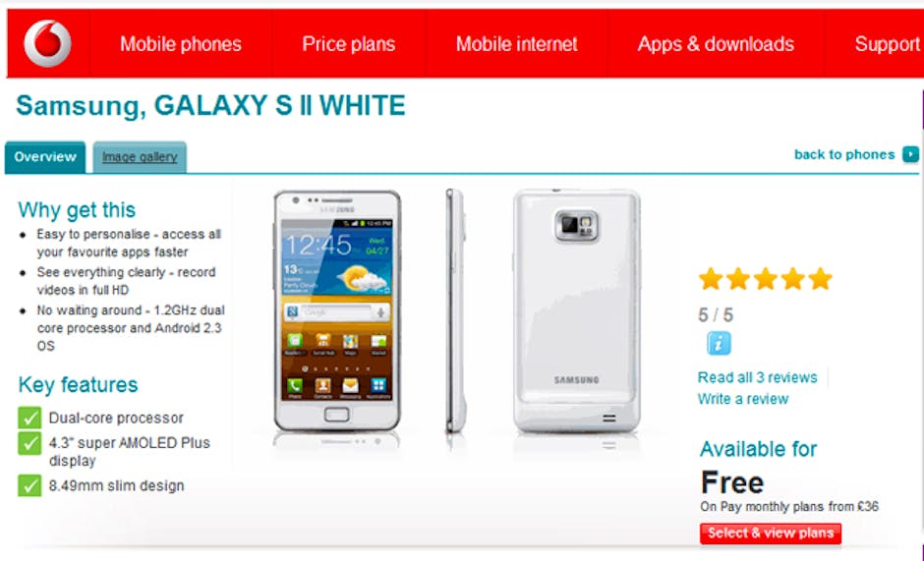Click the Vodafone logo icon

point(48,43)
